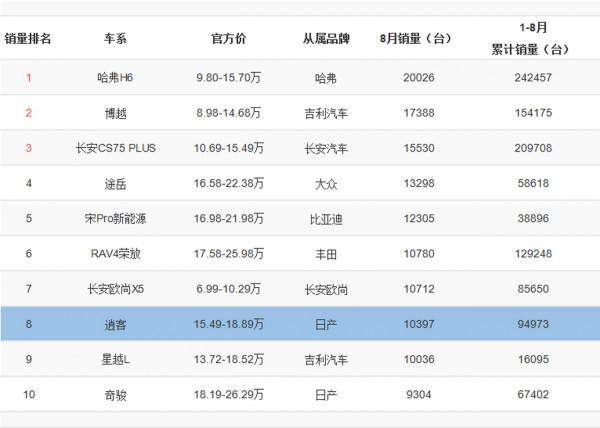This screenshot has width=600, height=428.
Task: Open the 星越L model link
Action: click(115, 358)
